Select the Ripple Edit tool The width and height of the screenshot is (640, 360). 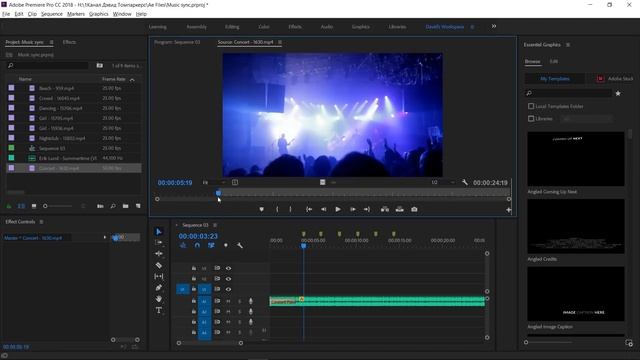pyautogui.click(x=159, y=253)
